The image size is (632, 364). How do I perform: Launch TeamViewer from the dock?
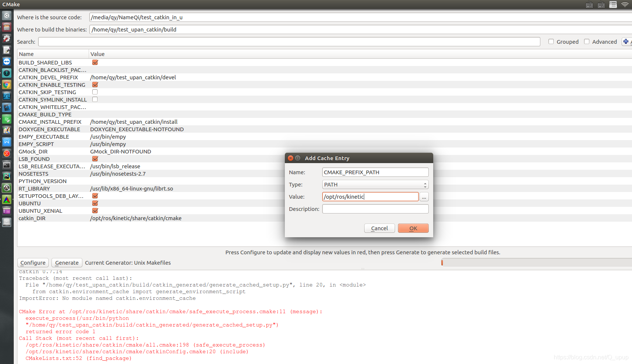[7, 62]
